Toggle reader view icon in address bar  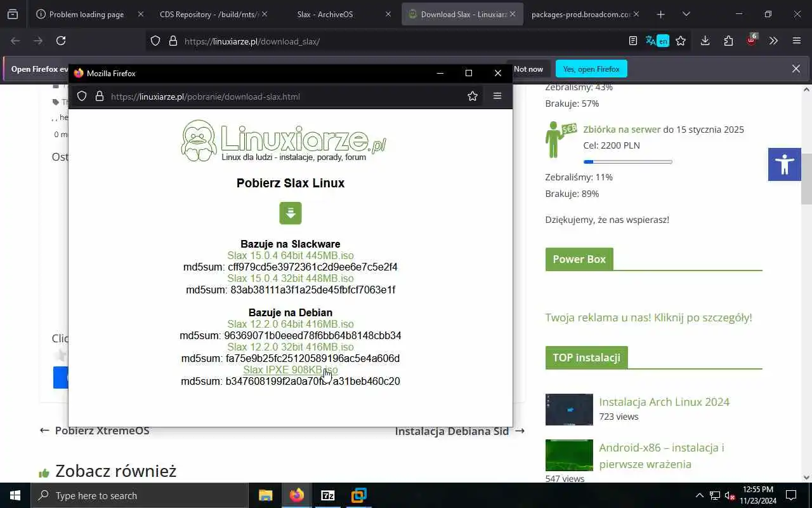[x=632, y=41]
